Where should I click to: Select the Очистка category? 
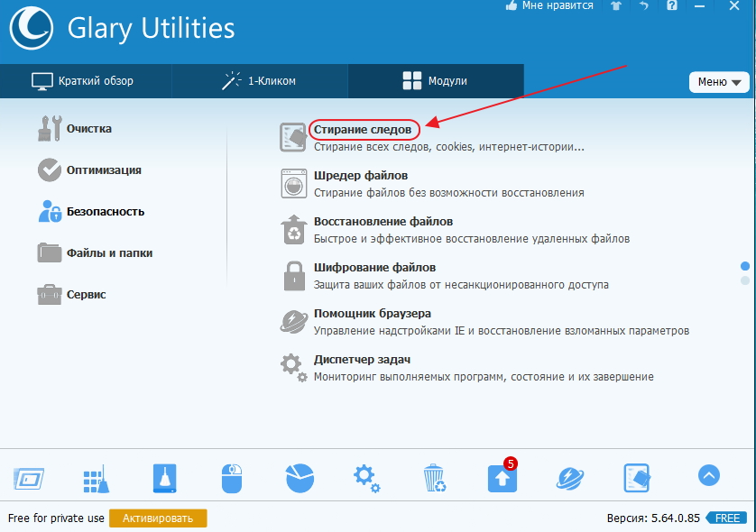click(x=75, y=129)
